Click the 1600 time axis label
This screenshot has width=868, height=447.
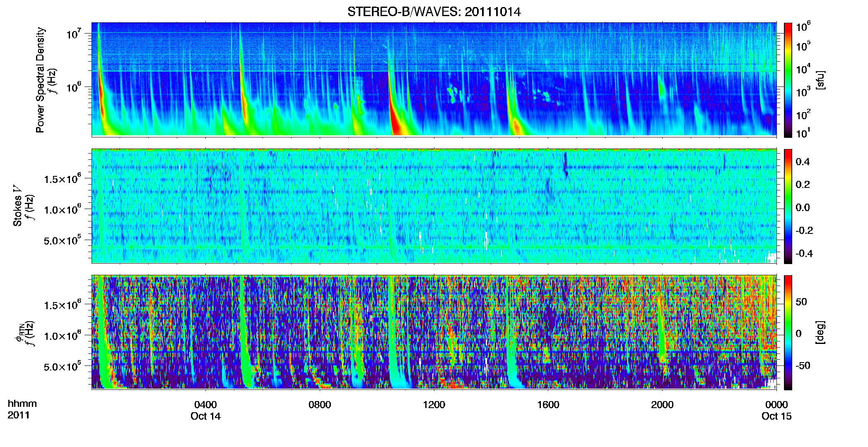point(548,404)
